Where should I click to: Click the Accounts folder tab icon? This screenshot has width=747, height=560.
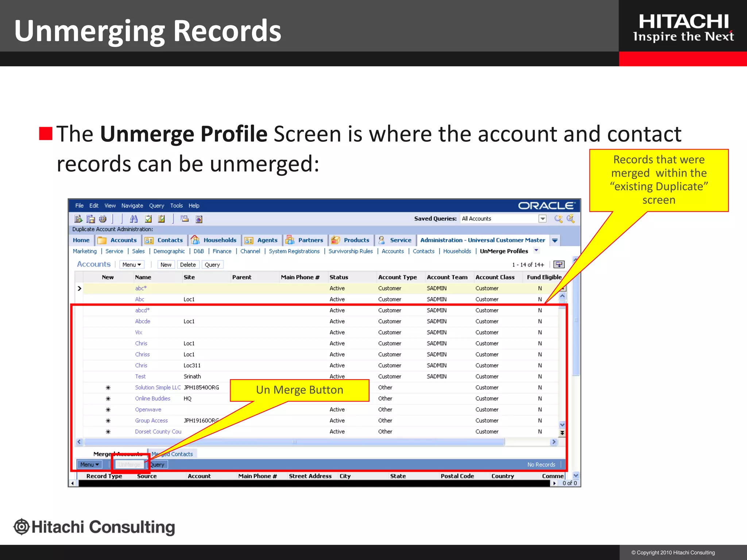click(x=102, y=240)
